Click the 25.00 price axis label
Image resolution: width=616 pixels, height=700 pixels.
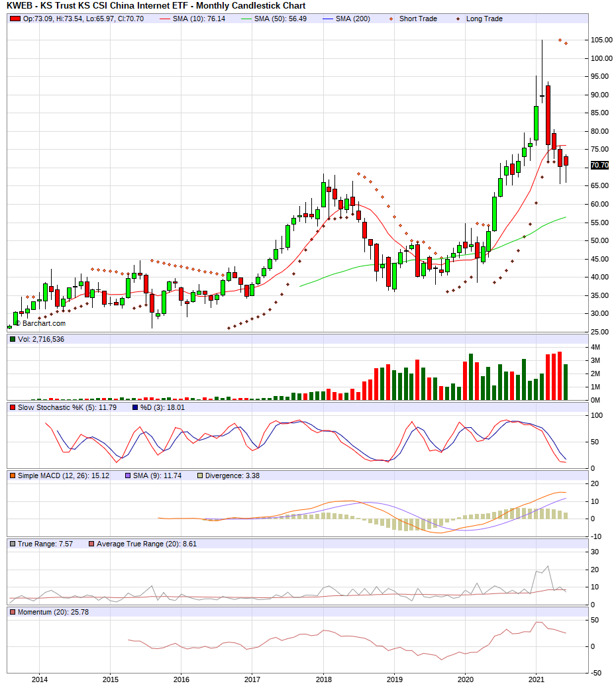click(x=599, y=332)
